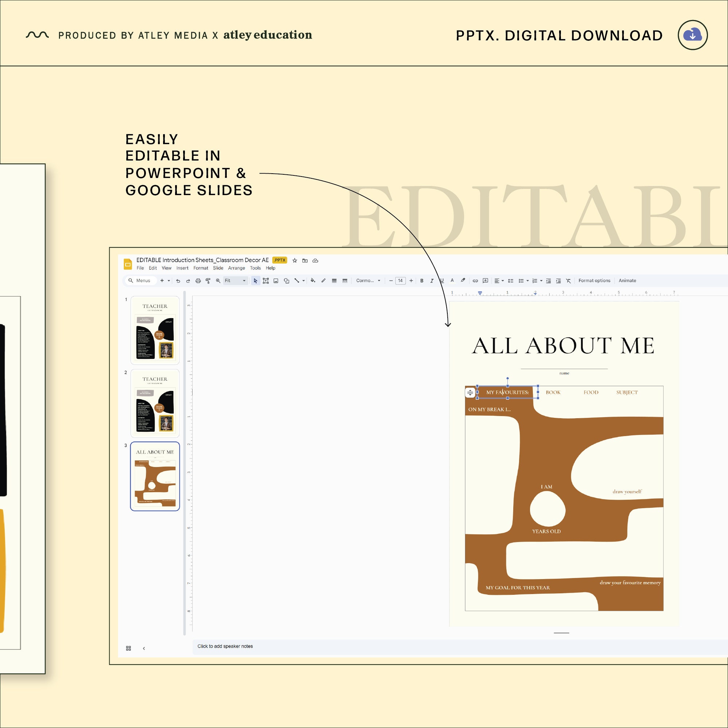The image size is (728, 728).
Task: Star the presentation
Action: [295, 260]
